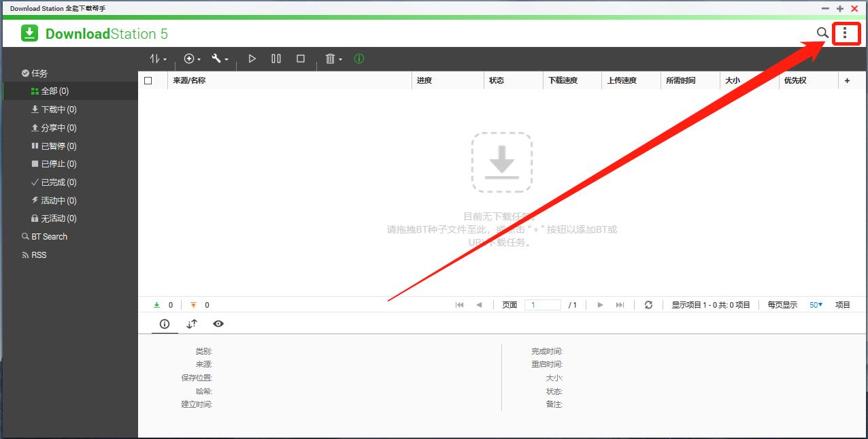Click the refresh list button

click(648, 304)
